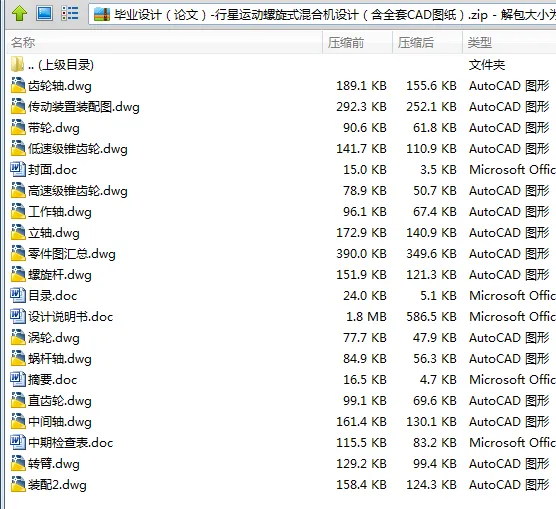Select the 目录.doc Word file icon
This screenshot has width=556, height=509.
(18, 295)
